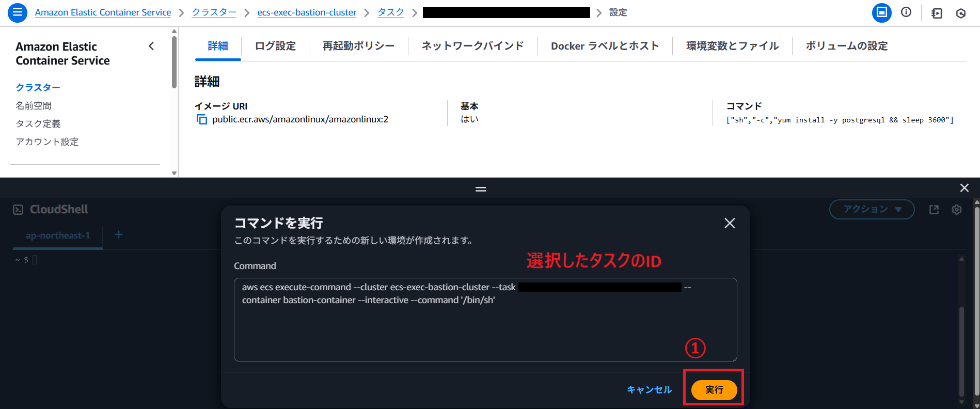Open アカウント設定 in the sidebar

[47, 141]
